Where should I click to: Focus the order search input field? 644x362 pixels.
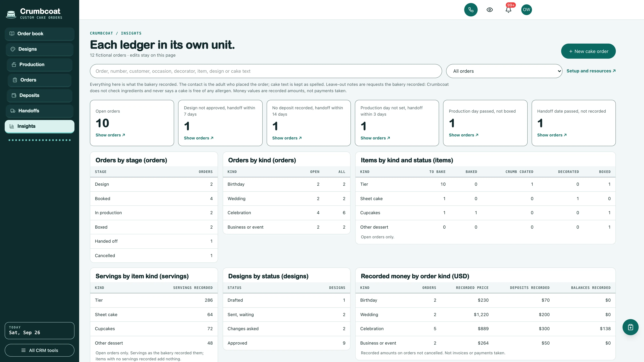[266, 71]
